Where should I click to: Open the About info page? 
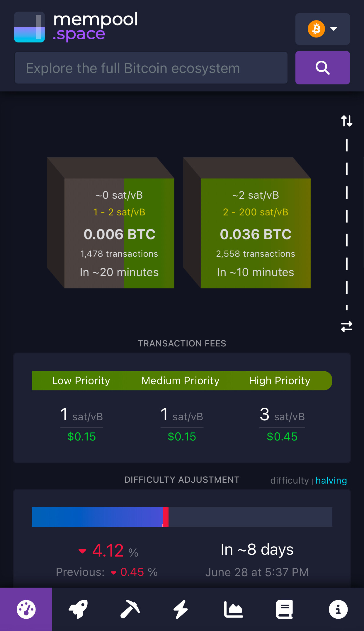tap(338, 609)
